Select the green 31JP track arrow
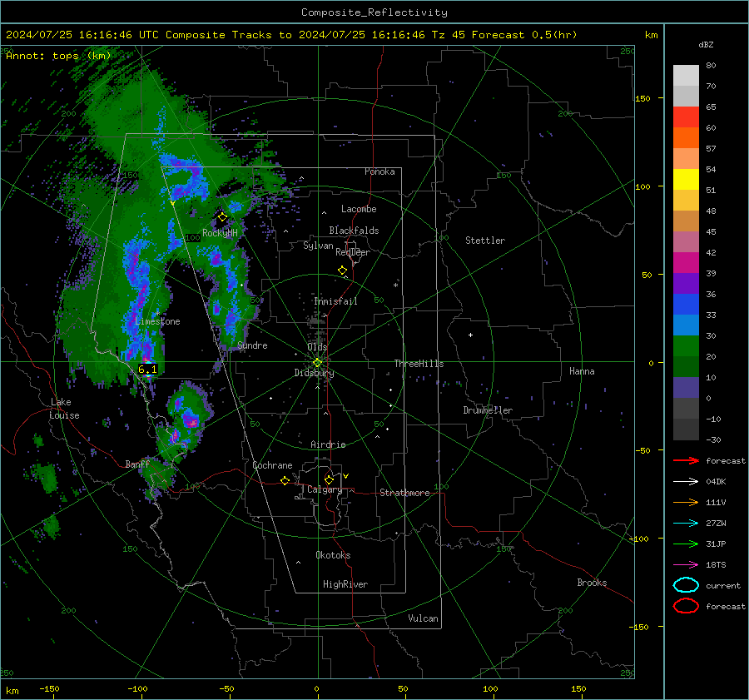Screen dimensions: 749x700 pos(686,544)
